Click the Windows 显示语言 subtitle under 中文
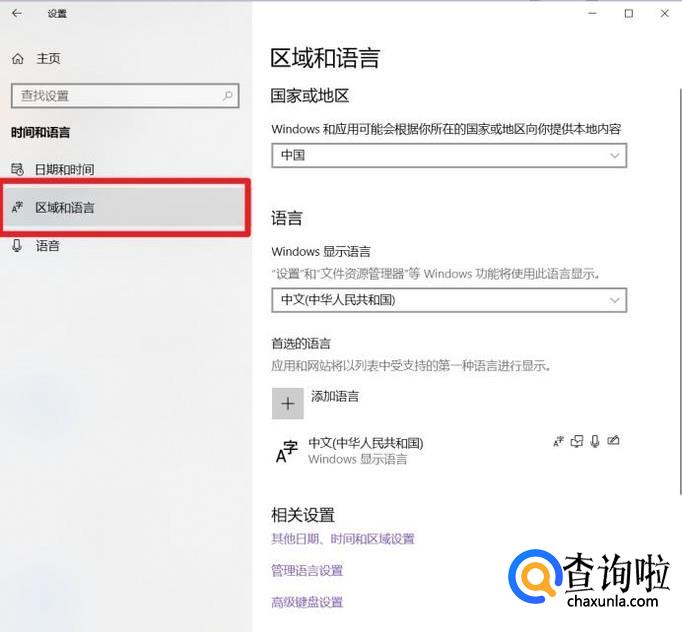The width and height of the screenshot is (682, 632). [358, 459]
